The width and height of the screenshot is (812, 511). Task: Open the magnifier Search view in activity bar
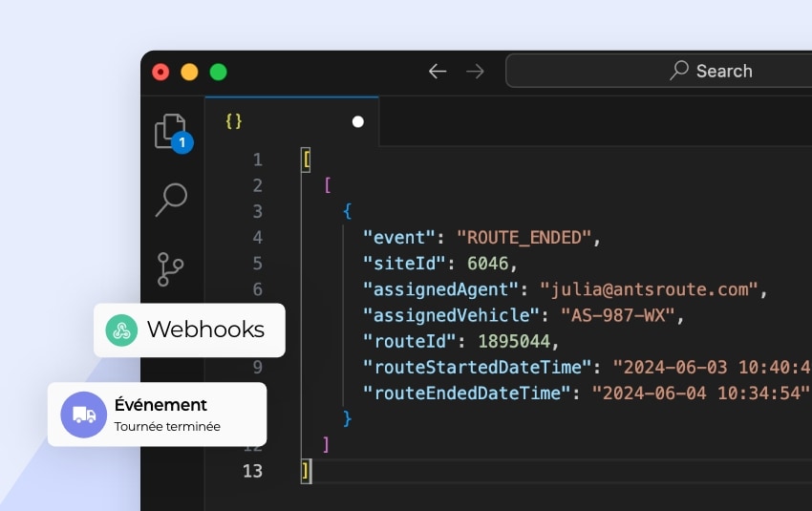click(x=171, y=200)
